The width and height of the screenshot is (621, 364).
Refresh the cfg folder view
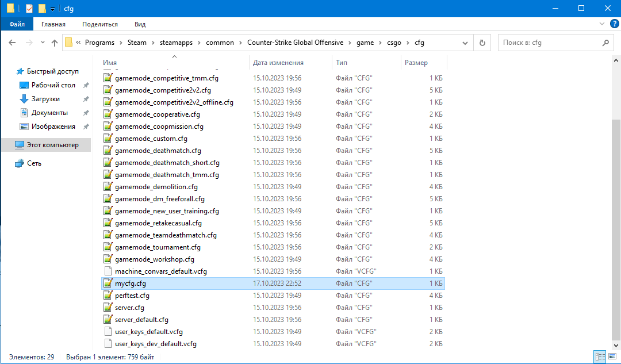(x=482, y=43)
